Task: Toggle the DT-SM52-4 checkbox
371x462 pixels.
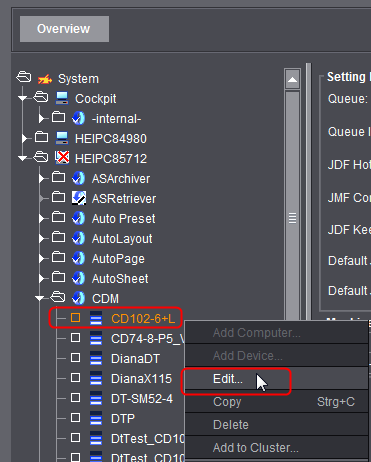Action: click(x=76, y=398)
